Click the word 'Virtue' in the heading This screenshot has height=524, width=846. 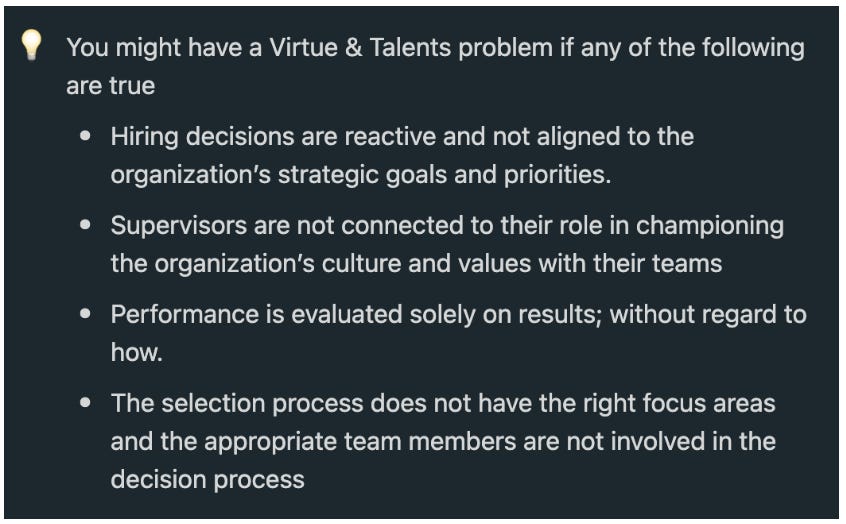(x=303, y=47)
